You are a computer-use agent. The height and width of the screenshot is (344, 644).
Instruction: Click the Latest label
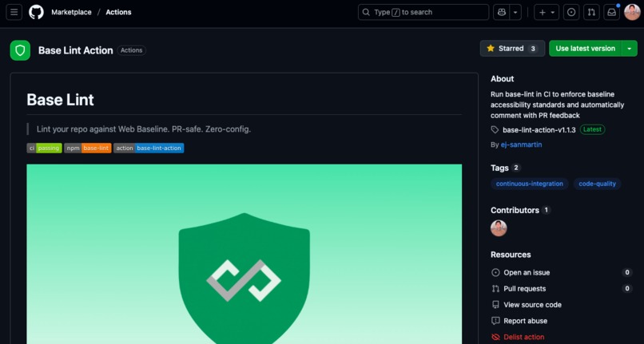coord(592,129)
